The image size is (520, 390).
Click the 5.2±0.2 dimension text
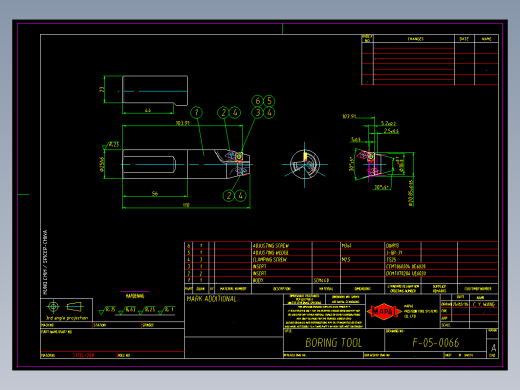(388, 123)
